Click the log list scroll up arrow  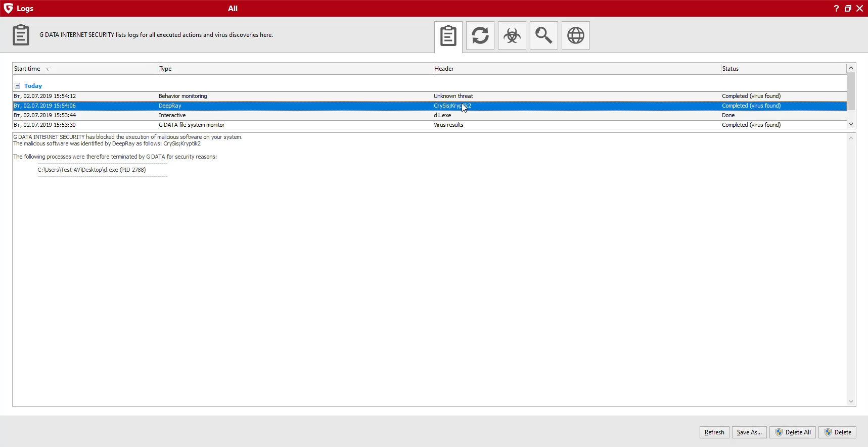pyautogui.click(x=851, y=68)
